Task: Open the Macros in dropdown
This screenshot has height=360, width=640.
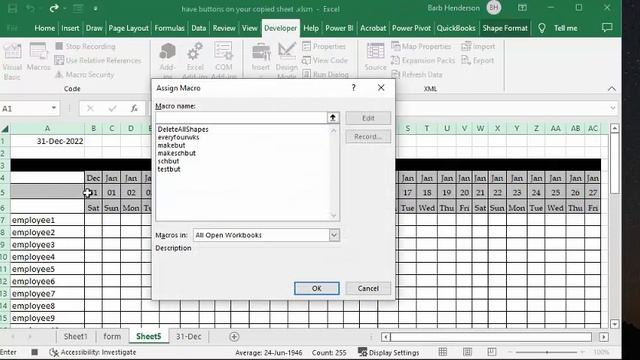Action: (x=333, y=235)
